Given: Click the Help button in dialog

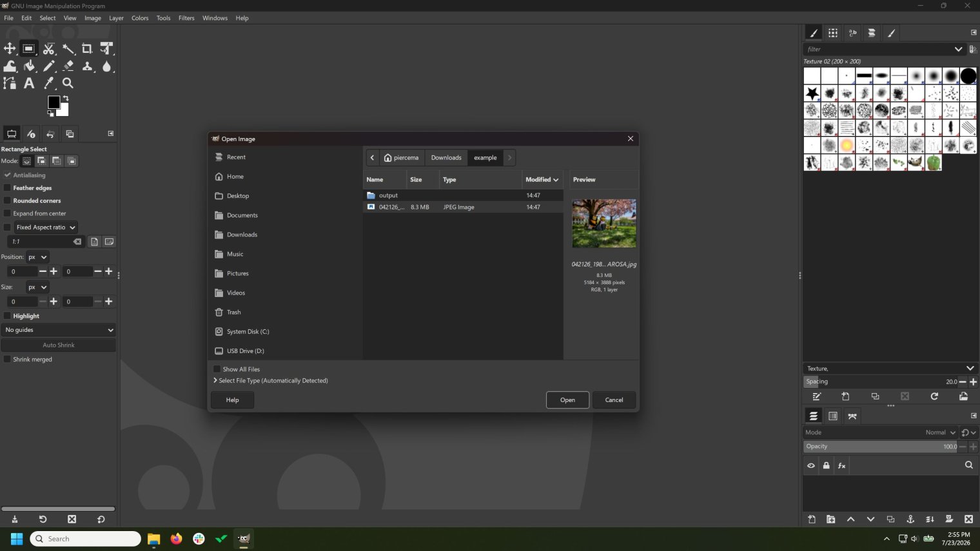Looking at the screenshot, I should pyautogui.click(x=232, y=400).
